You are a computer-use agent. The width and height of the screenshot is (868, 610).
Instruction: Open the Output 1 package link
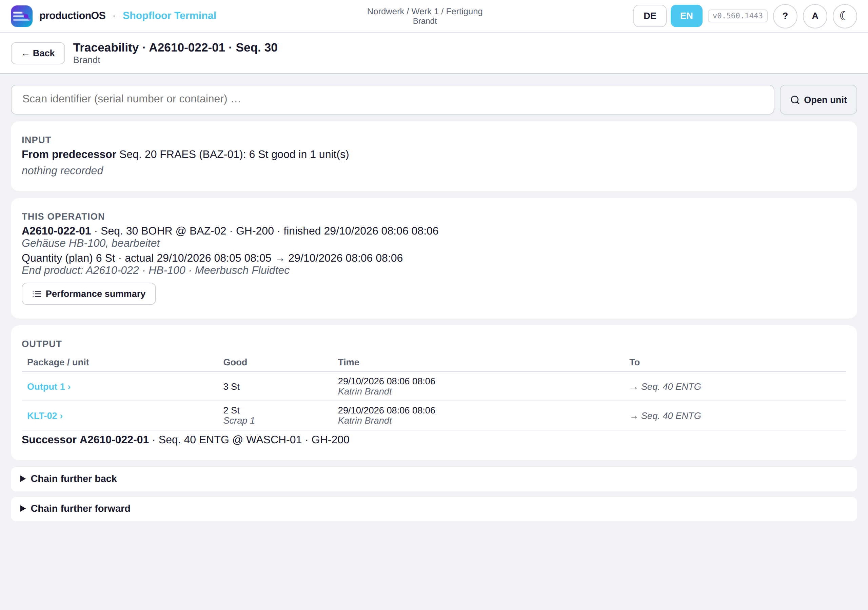click(49, 387)
